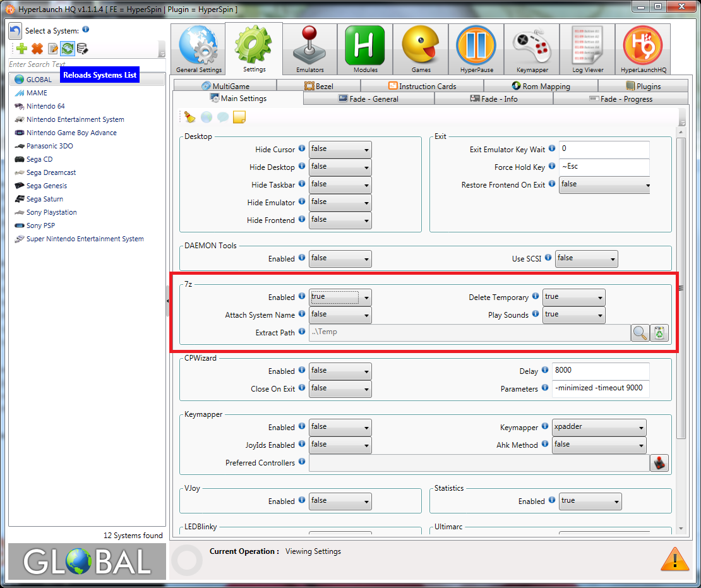Click the blue back arrow button
This screenshot has width=701, height=588.
click(15, 31)
